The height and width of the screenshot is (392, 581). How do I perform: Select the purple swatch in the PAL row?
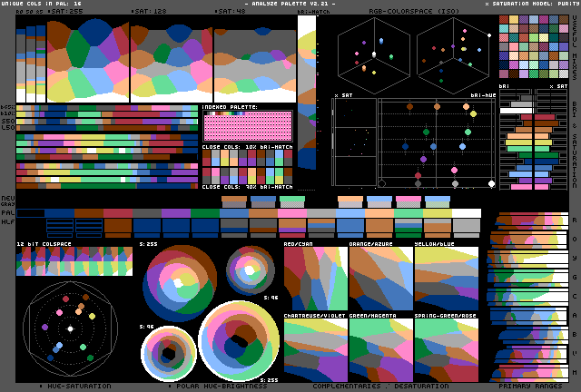coord(176,213)
